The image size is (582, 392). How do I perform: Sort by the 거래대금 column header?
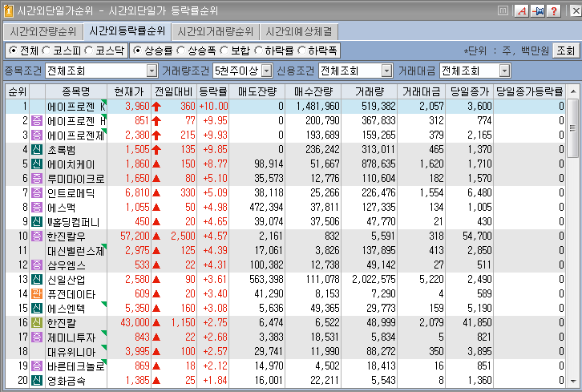coord(422,91)
